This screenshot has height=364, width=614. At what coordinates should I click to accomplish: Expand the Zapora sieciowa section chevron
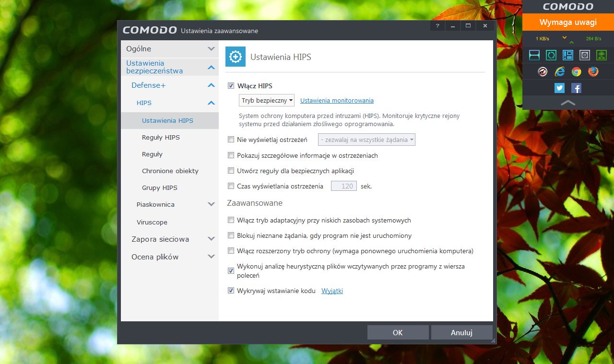[x=211, y=239]
